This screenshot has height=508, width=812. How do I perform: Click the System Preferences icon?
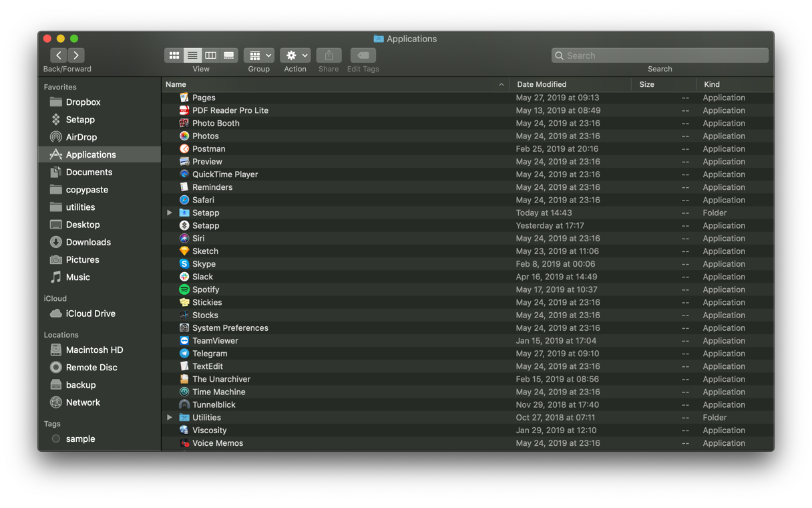click(x=184, y=328)
